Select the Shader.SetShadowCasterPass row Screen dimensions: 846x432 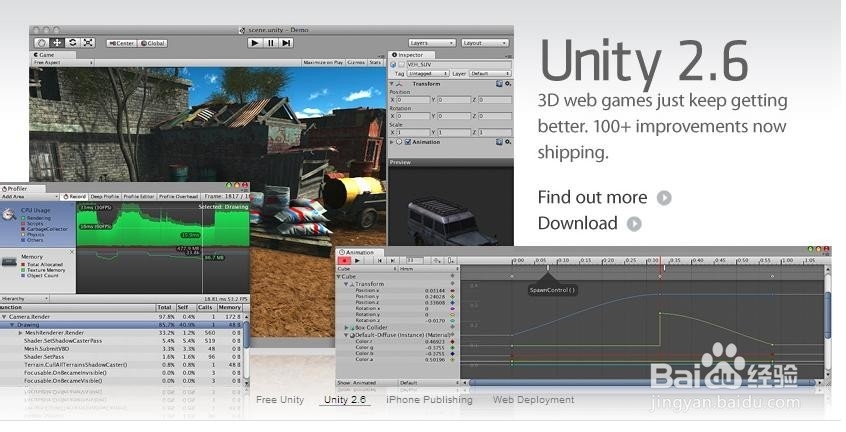(x=122, y=341)
